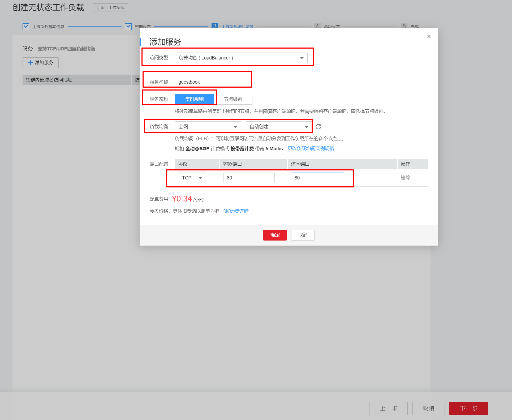Click the plus 添加服务 button
The height and width of the screenshot is (420, 512).
(41, 63)
